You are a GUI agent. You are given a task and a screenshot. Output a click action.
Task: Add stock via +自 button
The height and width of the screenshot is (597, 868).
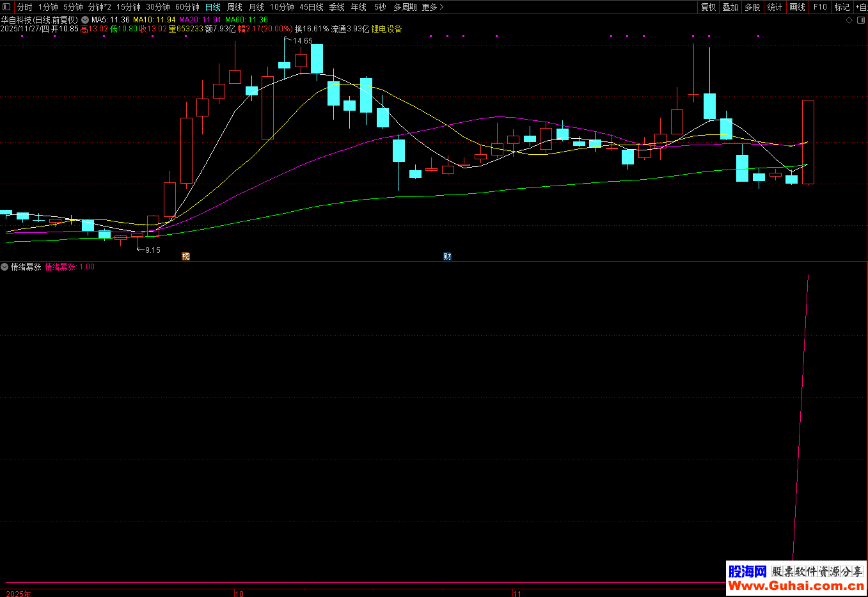861,7
